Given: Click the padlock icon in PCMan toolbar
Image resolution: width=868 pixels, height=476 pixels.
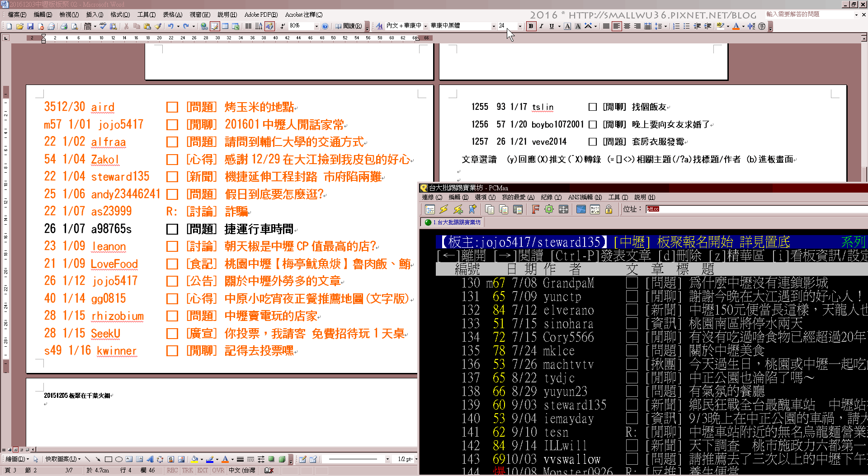Looking at the screenshot, I should coord(609,209).
